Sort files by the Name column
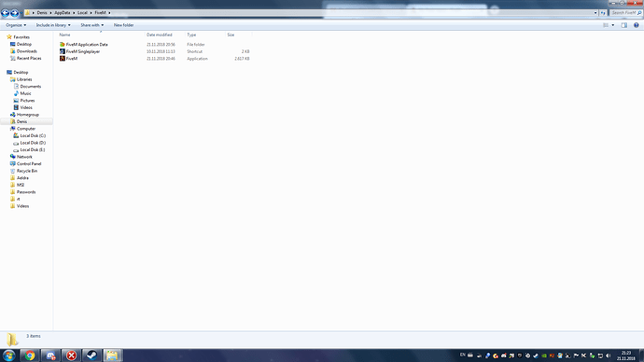 pyautogui.click(x=65, y=35)
